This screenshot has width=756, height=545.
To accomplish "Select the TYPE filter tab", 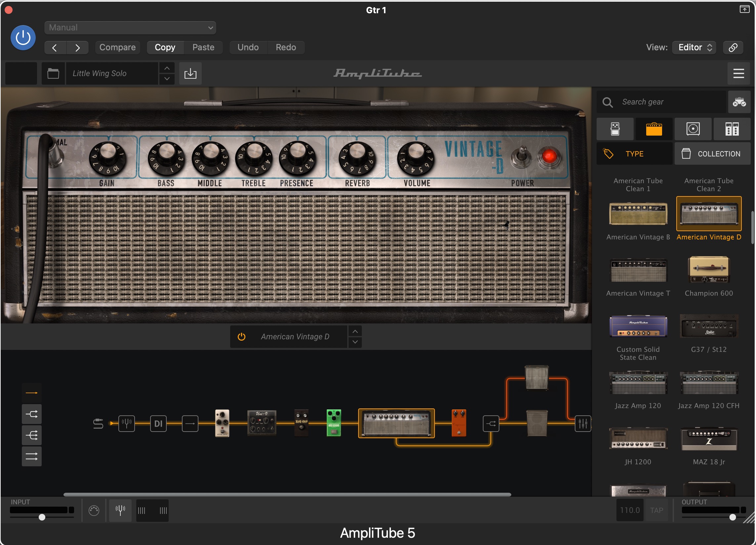I will (634, 154).
